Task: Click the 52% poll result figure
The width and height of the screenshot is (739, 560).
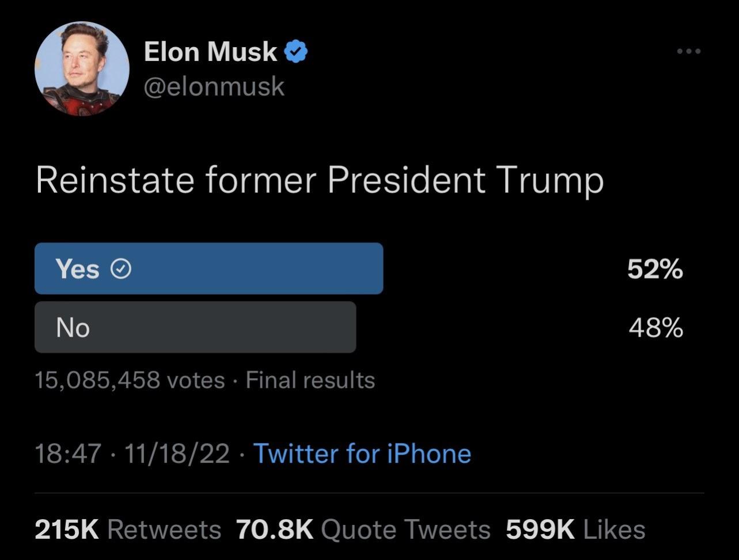Action: [655, 269]
